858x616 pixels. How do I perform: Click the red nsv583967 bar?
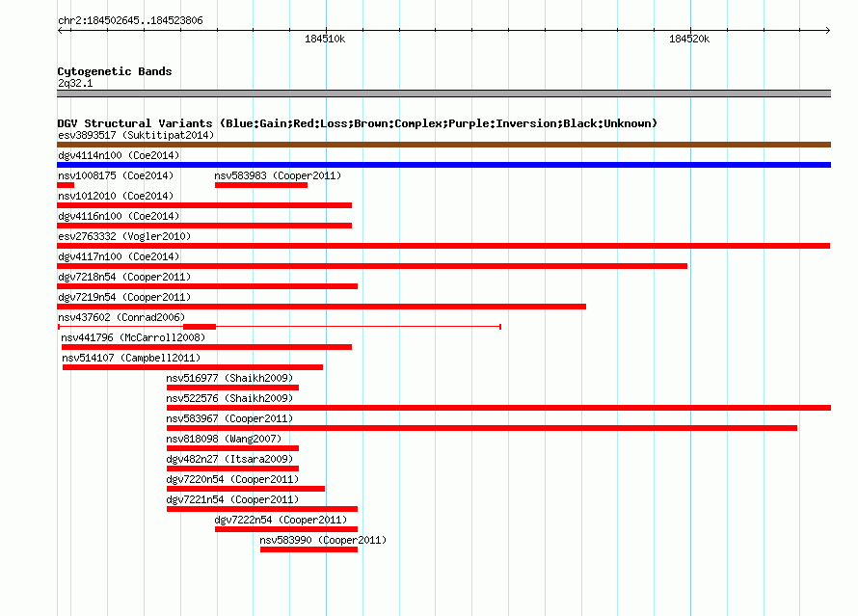482,428
